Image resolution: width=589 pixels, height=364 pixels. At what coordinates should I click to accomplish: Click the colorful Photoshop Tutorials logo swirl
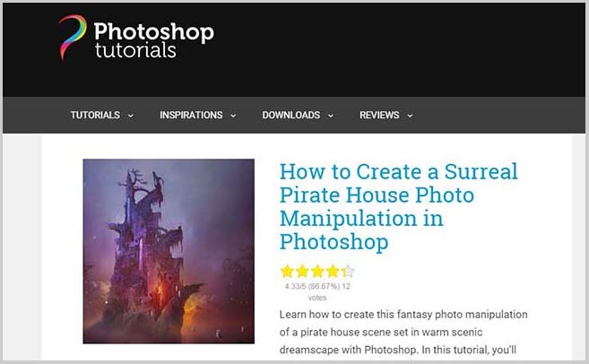click(72, 37)
